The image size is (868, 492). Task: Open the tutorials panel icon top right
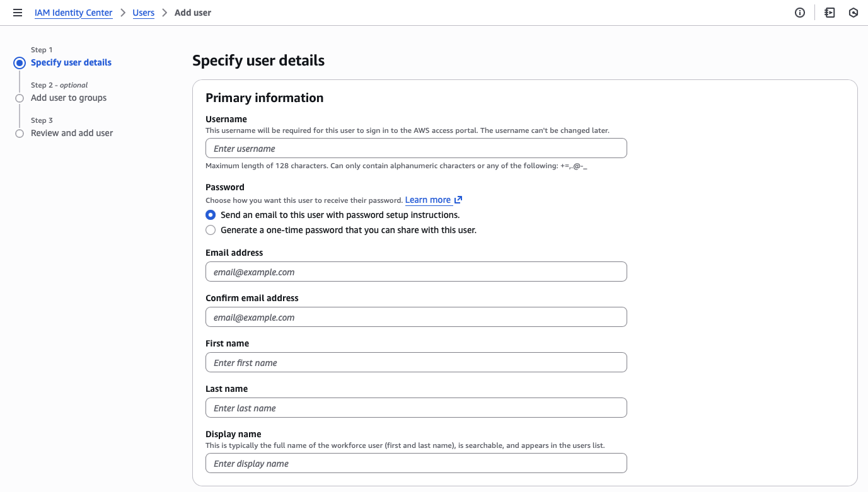[x=829, y=12]
